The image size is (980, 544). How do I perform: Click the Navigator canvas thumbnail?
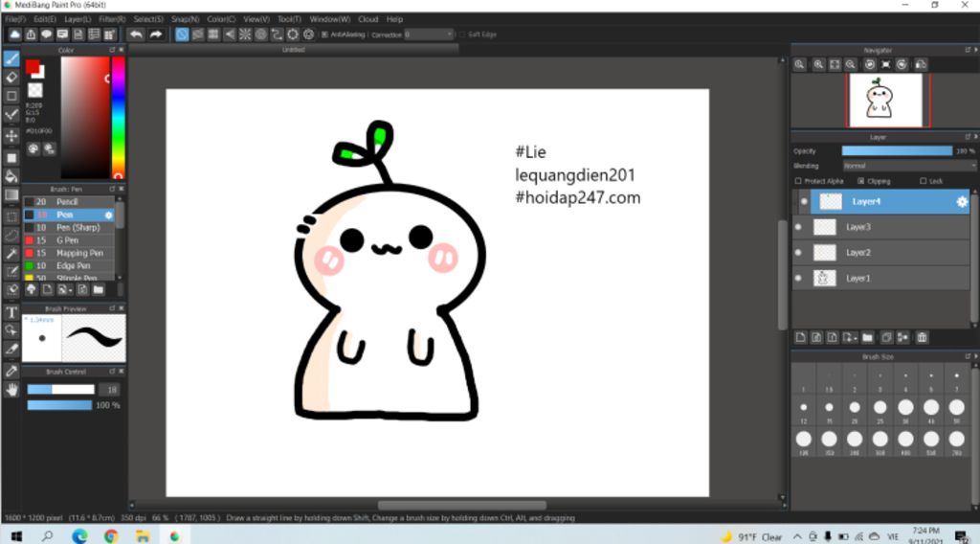(888, 101)
